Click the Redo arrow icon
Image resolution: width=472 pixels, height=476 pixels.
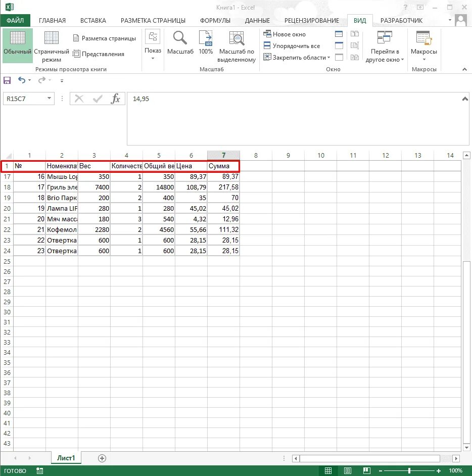(42, 80)
